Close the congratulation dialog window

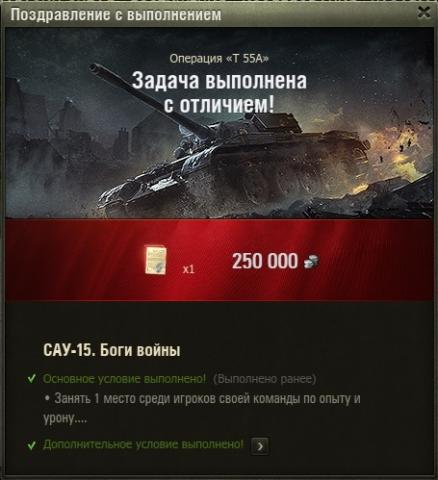[x=424, y=13]
